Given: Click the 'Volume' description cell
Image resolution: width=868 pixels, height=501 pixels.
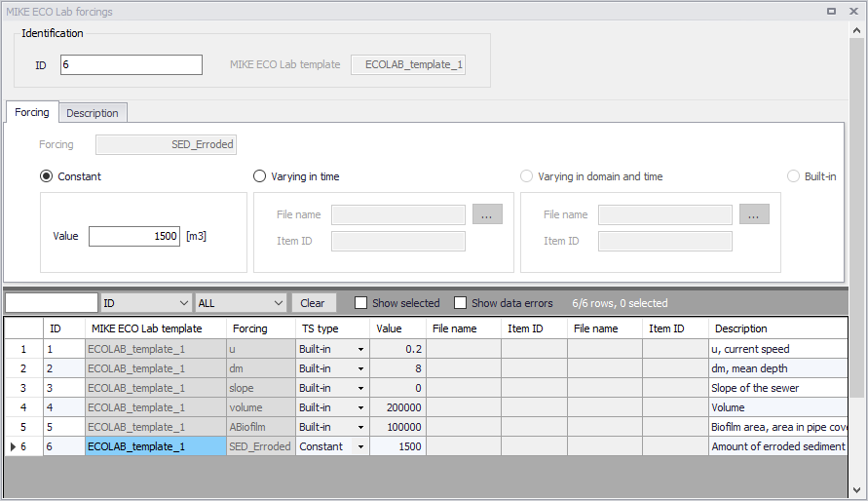Looking at the screenshot, I should click(x=777, y=408).
